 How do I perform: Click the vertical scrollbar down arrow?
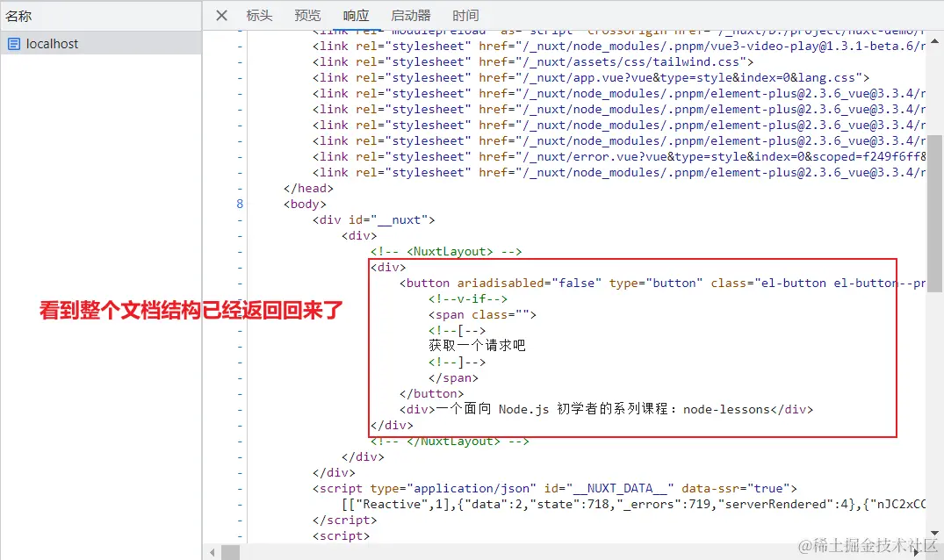click(x=934, y=533)
